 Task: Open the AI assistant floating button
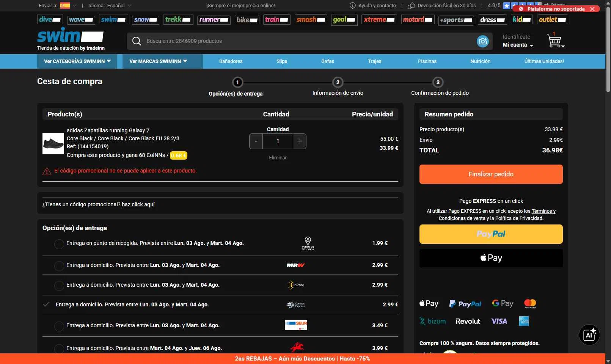click(x=589, y=335)
